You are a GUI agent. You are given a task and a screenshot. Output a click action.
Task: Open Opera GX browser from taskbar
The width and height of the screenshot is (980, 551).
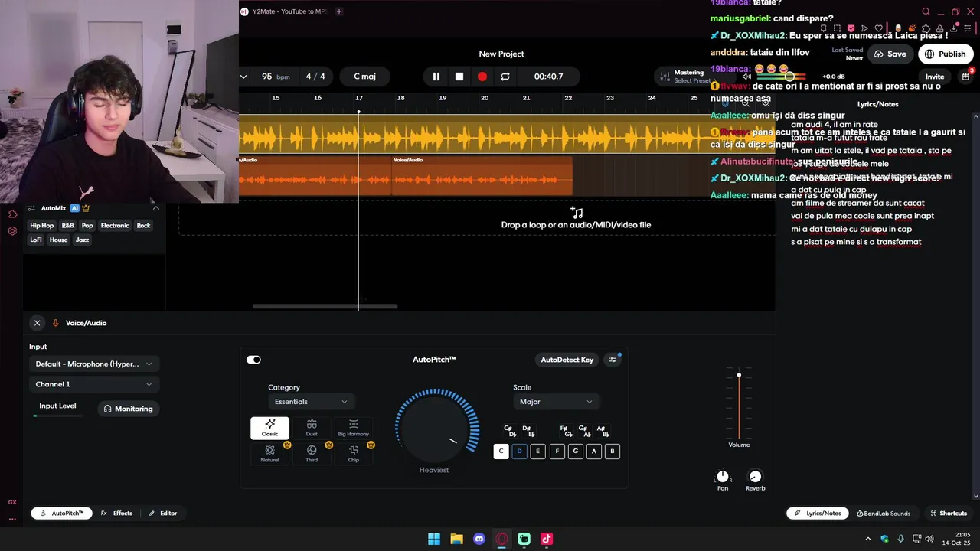(x=501, y=539)
